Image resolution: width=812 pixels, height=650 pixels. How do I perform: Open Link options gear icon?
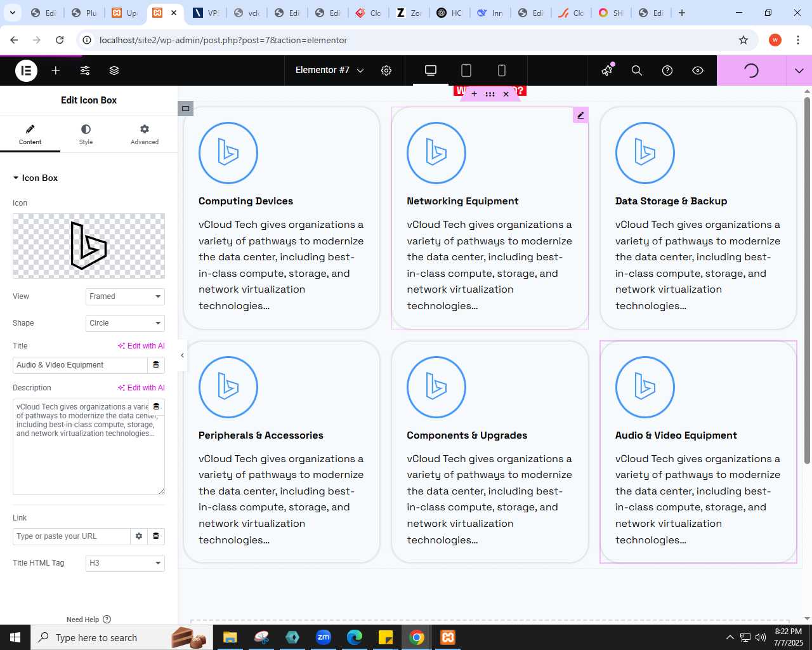139,536
